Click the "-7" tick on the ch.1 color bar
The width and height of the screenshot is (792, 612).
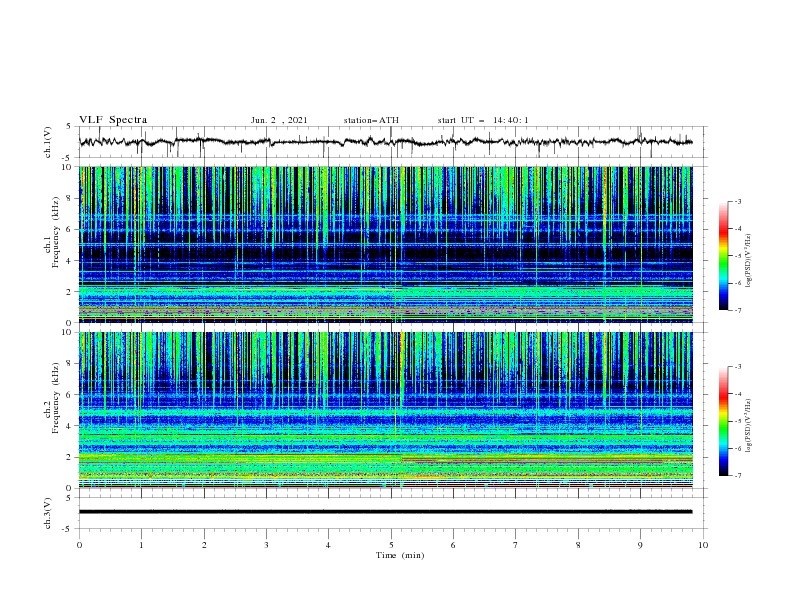click(737, 310)
